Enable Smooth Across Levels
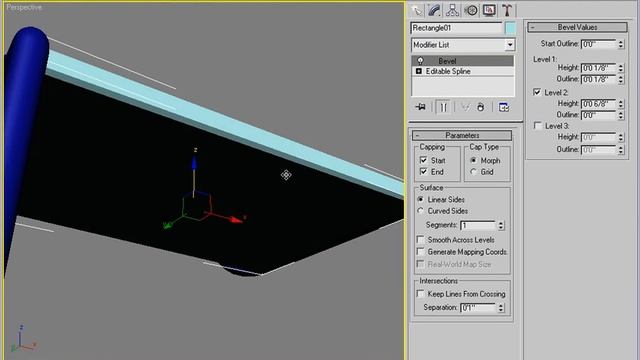This screenshot has width=640, height=360. (x=420, y=239)
